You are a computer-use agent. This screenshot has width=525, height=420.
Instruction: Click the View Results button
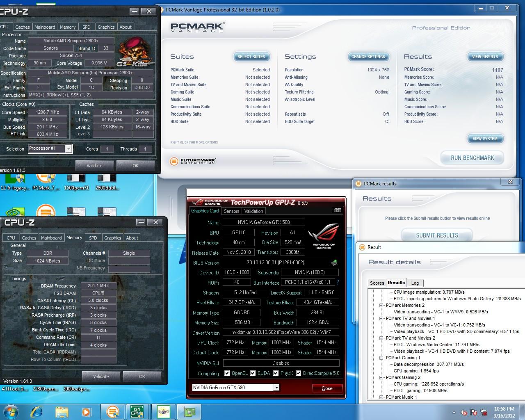click(485, 57)
